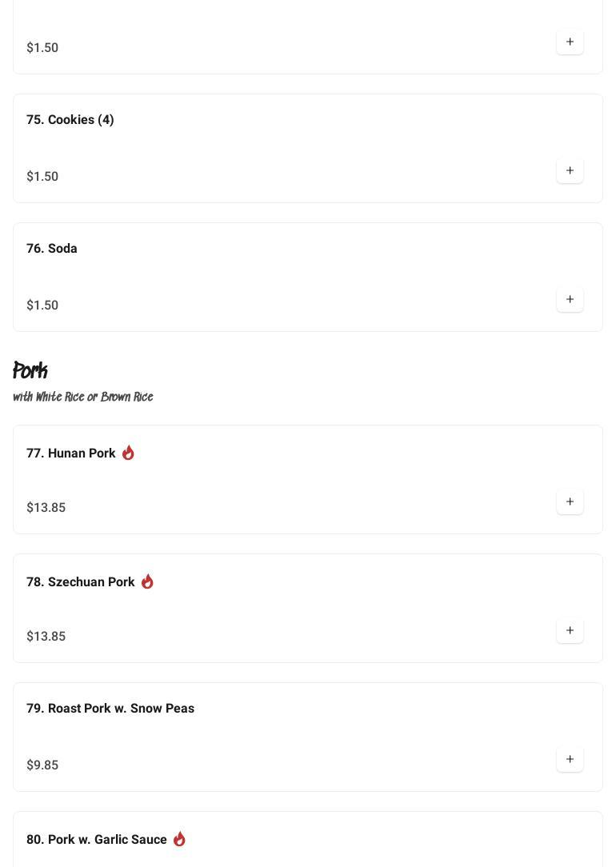
Task: View 79. Roast Pork w. Snow Peas title
Action: click(x=110, y=709)
